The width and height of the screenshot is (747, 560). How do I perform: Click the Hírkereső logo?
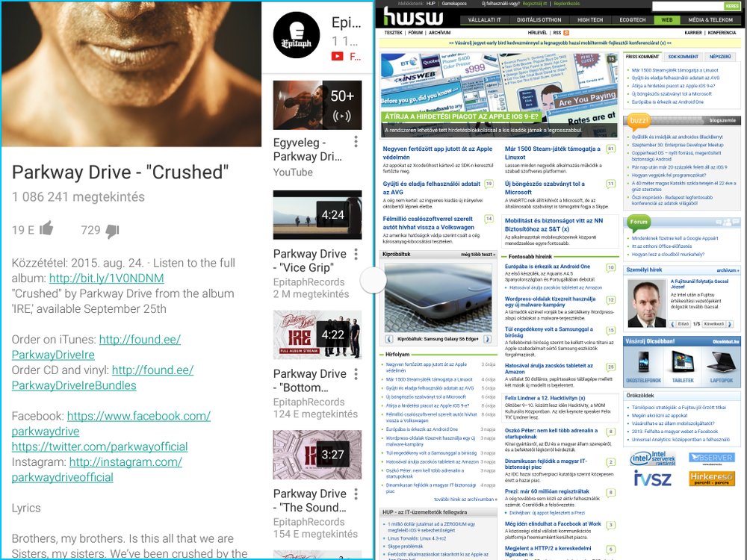pyautogui.click(x=711, y=478)
